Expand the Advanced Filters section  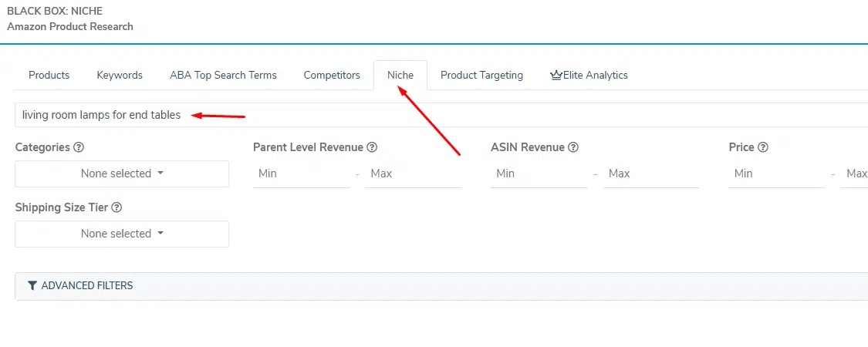pyautogui.click(x=86, y=286)
